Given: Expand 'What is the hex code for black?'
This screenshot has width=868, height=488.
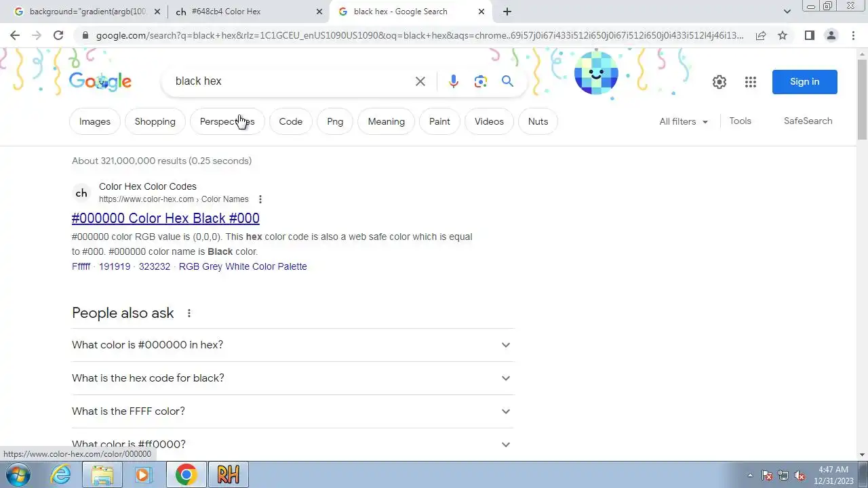Looking at the screenshot, I should (x=293, y=378).
